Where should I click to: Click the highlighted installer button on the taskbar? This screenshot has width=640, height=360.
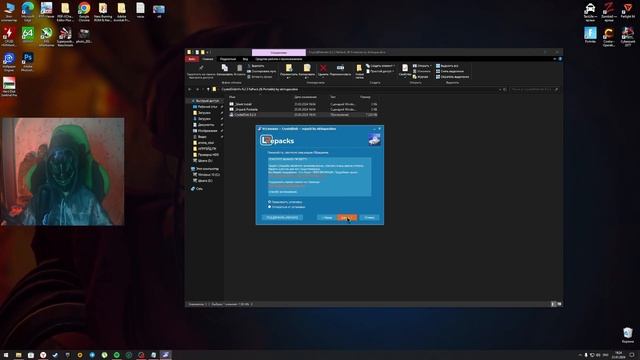pyautogui.click(x=165, y=355)
